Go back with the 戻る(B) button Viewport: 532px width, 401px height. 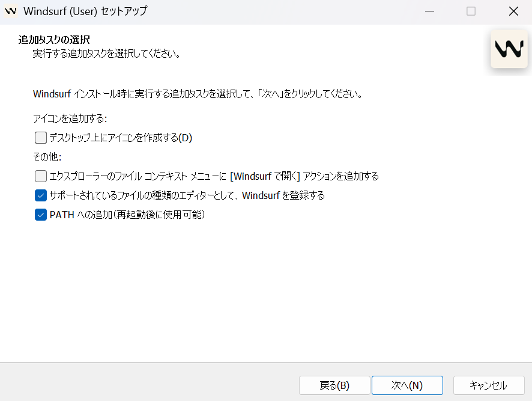coord(334,385)
